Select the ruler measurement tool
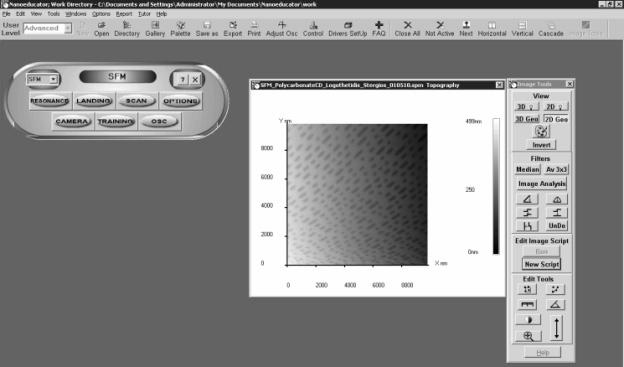Image resolution: width=624 pixels, height=367 pixels. pos(527,305)
